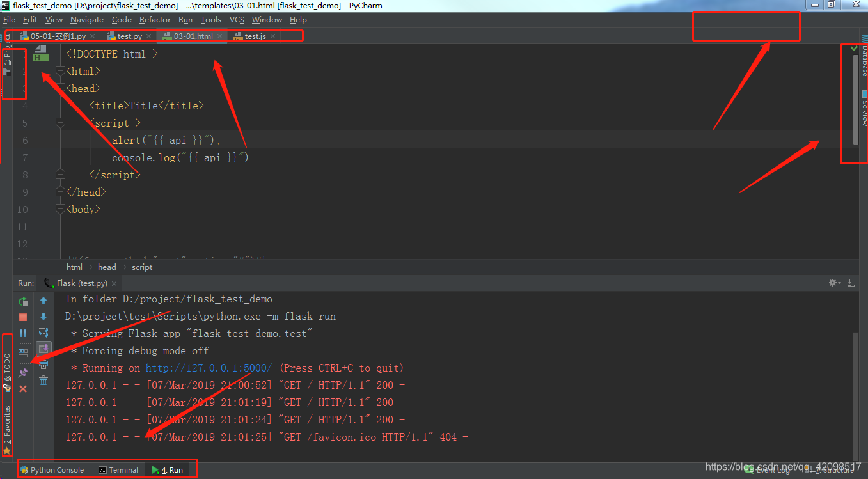The image size is (868, 479).
Task: Close the test.js editor tab
Action: tap(272, 36)
